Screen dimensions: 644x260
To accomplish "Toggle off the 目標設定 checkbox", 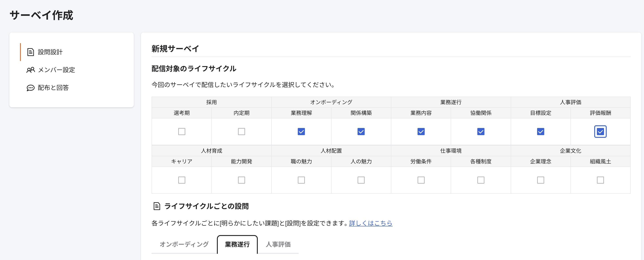I will [540, 131].
